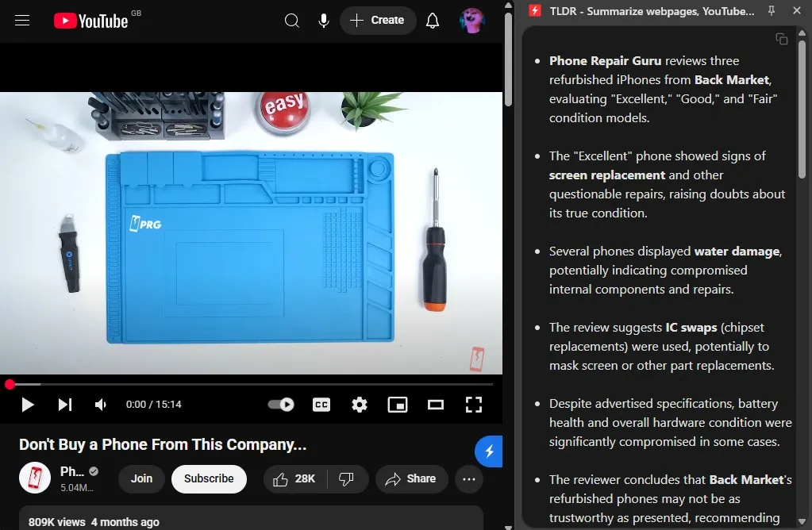Enable closed captions
The width and height of the screenshot is (812, 530).
click(321, 405)
